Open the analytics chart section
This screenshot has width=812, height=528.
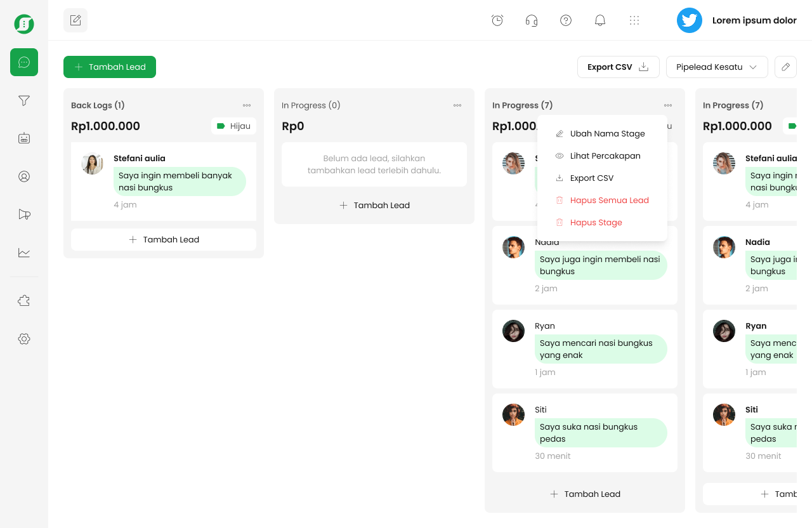pyautogui.click(x=23, y=253)
